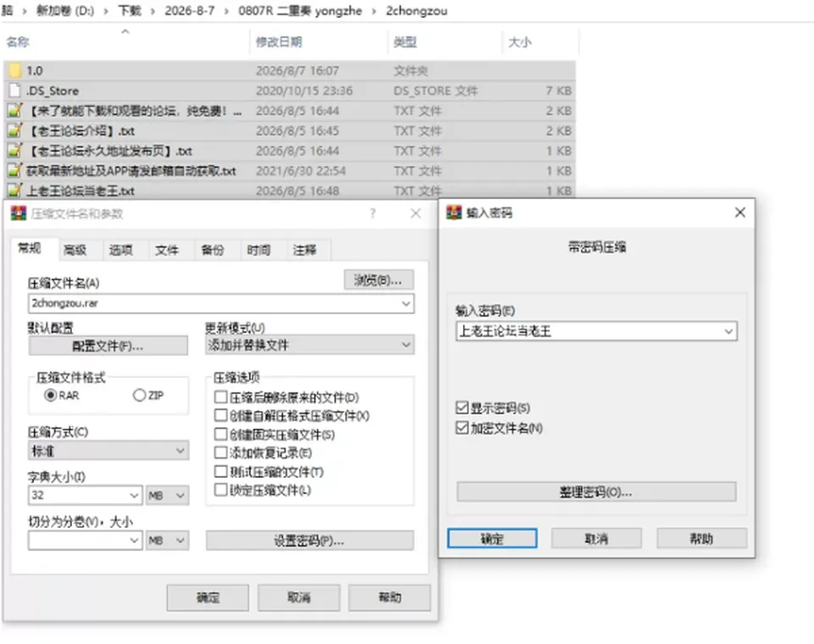Expand the archive name 2chongzou.rar dropdown

click(x=406, y=303)
